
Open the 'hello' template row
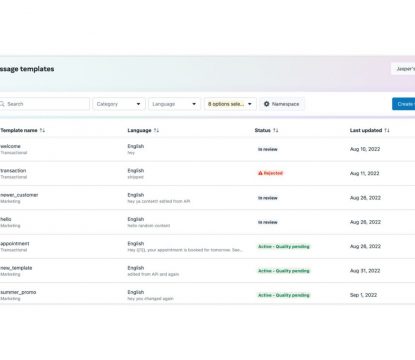[207, 222]
